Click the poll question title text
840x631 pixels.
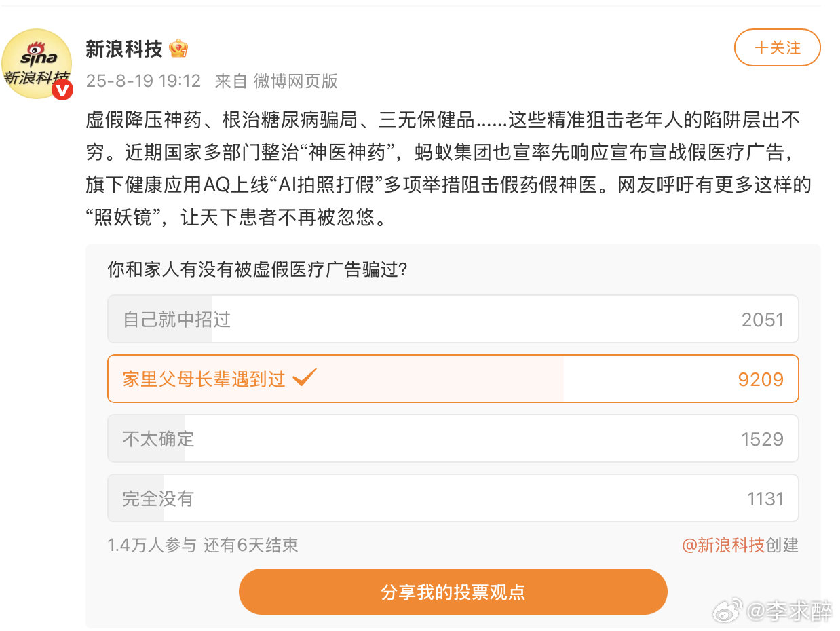tap(258, 269)
